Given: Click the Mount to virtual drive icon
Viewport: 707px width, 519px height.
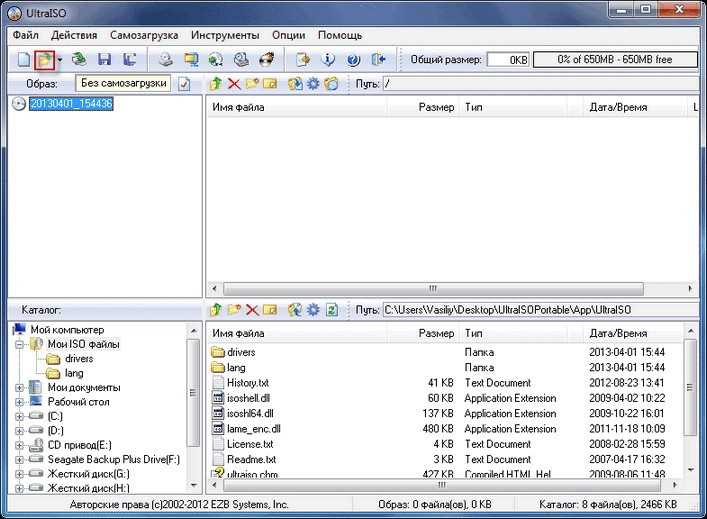Looking at the screenshot, I should pyautogui.click(x=241, y=59).
